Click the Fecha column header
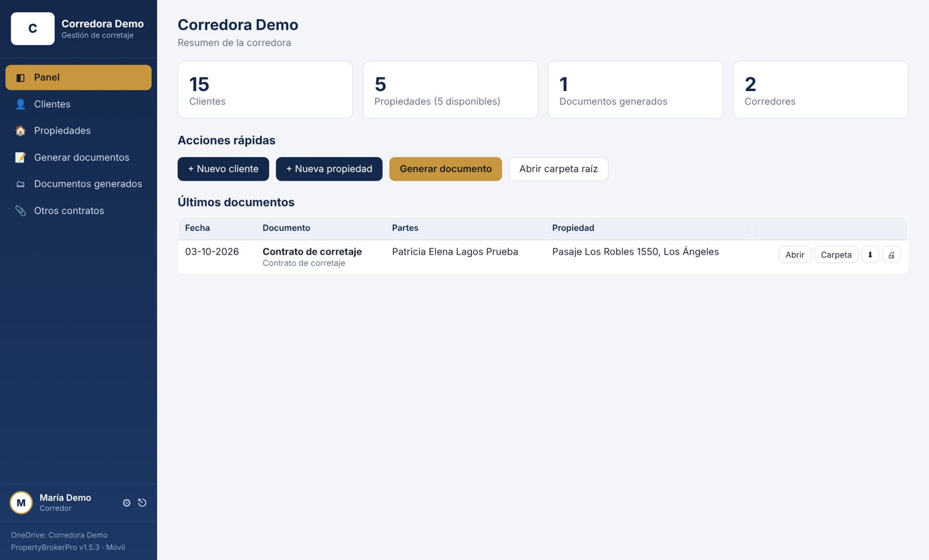The height and width of the screenshot is (560, 929). (197, 228)
